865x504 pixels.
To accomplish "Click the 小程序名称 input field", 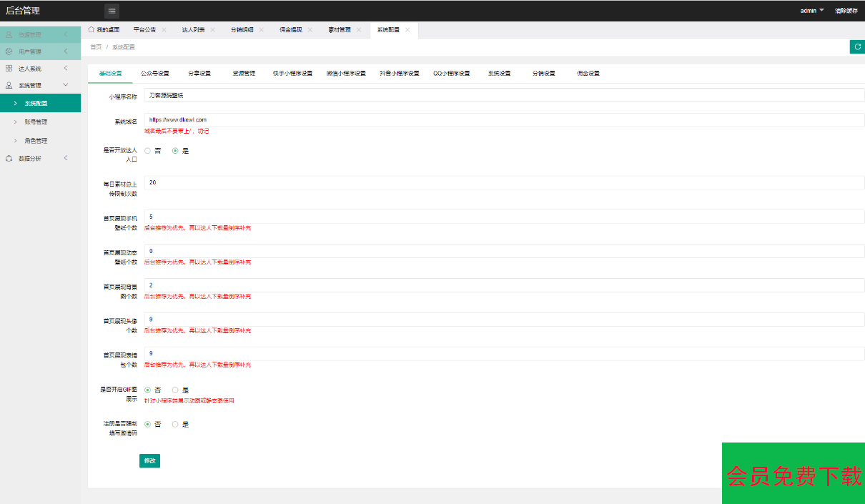I will click(504, 95).
